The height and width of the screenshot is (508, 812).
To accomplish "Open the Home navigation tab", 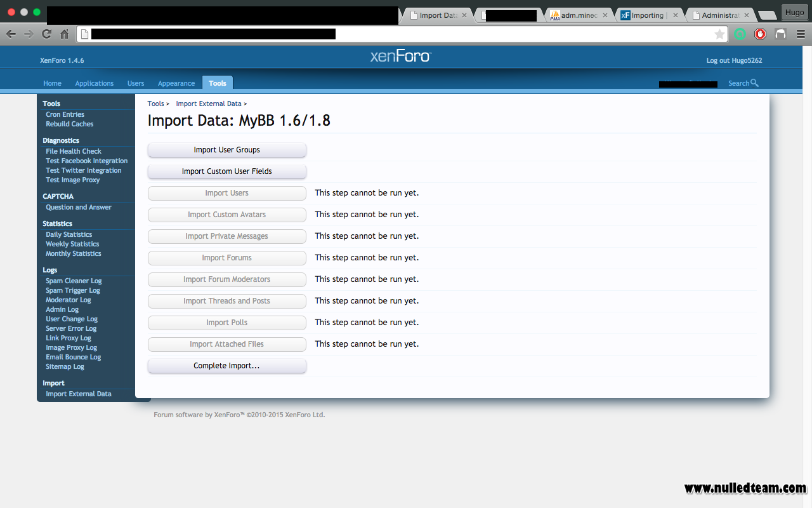I will [x=52, y=83].
